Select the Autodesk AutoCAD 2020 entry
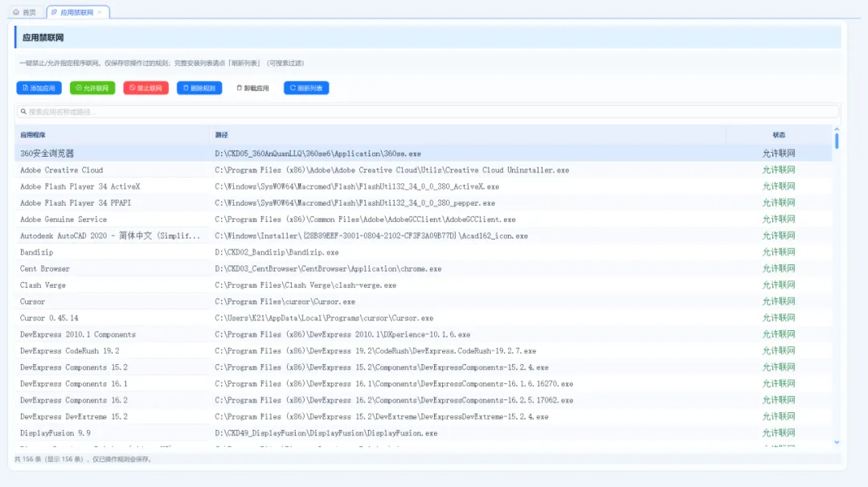Image resolution: width=868 pixels, height=487 pixels. 109,235
